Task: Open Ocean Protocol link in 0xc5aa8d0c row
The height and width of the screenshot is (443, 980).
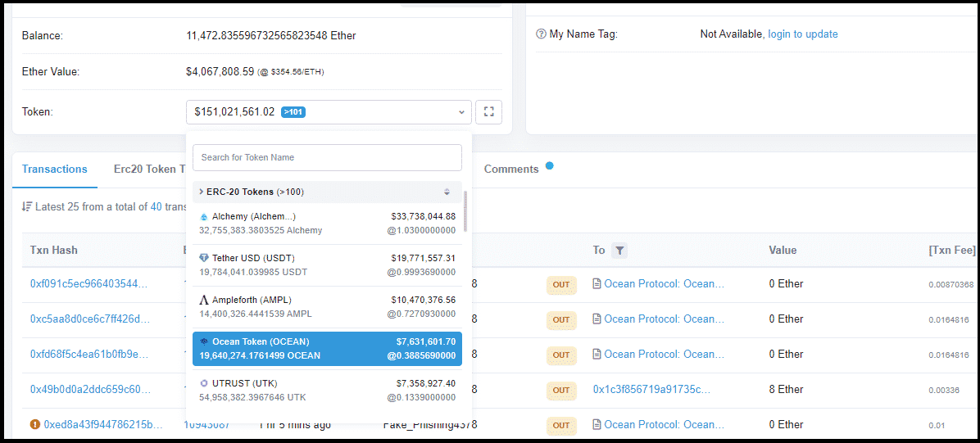Action: [665, 319]
